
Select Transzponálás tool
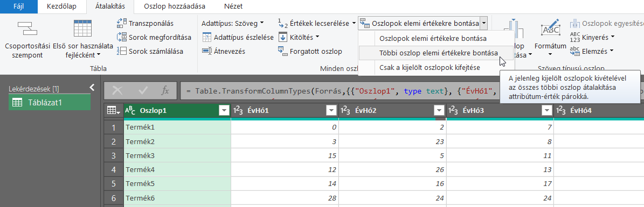pyautogui.click(x=145, y=23)
